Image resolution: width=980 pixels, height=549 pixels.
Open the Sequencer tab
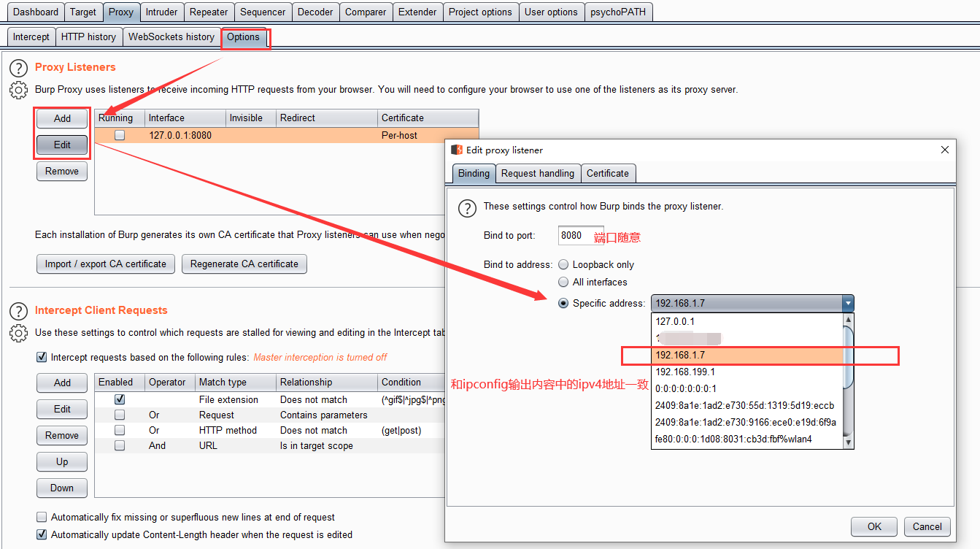tap(263, 12)
